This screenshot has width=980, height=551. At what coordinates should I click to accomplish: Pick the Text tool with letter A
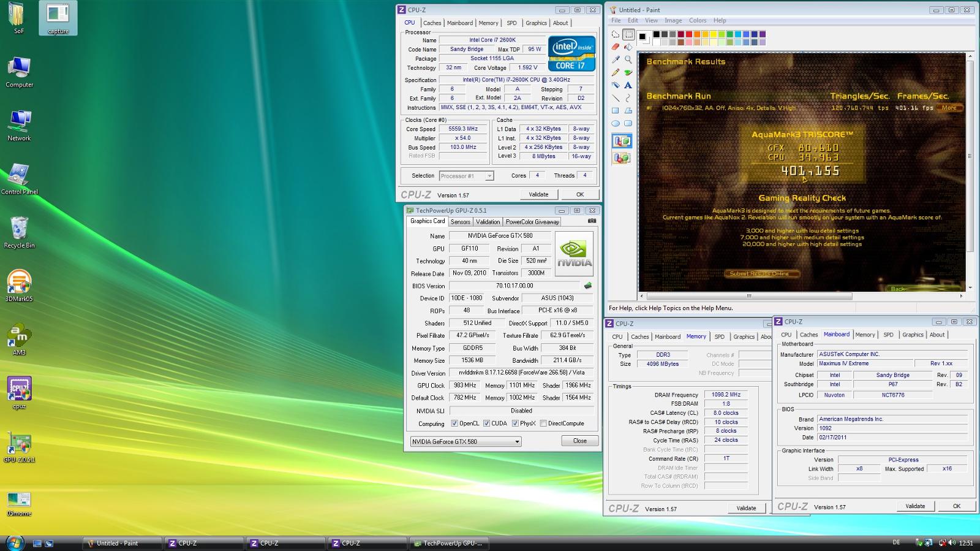point(628,85)
